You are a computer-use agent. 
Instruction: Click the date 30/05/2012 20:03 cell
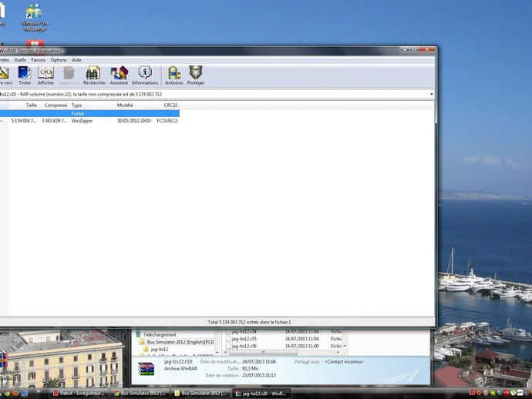coord(134,121)
